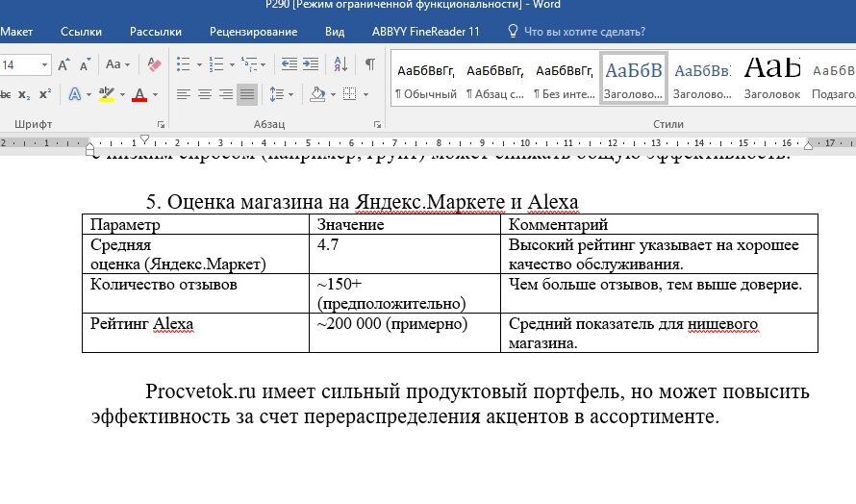Expand borders dropdown arrow
The width and height of the screenshot is (856, 504).
pyautogui.click(x=365, y=95)
